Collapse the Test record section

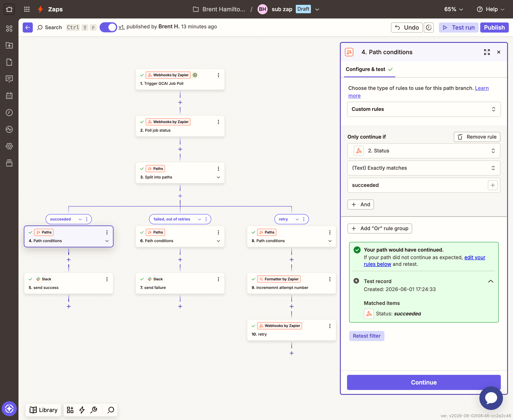coord(491,281)
